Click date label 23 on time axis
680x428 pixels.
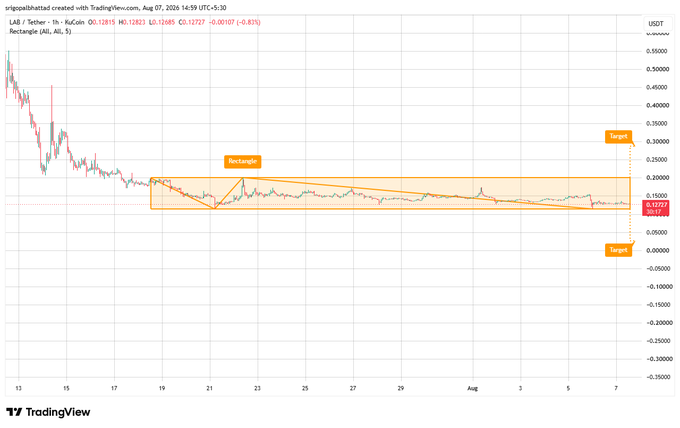tap(257, 388)
